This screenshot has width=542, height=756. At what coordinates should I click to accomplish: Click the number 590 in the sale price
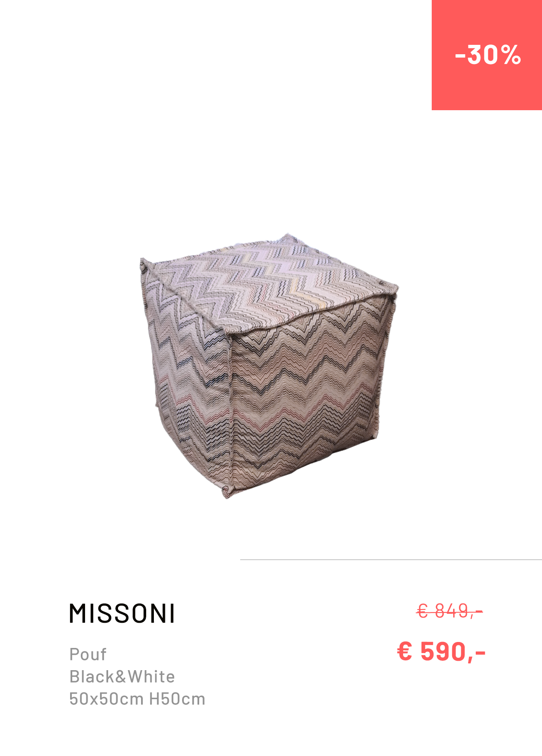click(x=443, y=651)
